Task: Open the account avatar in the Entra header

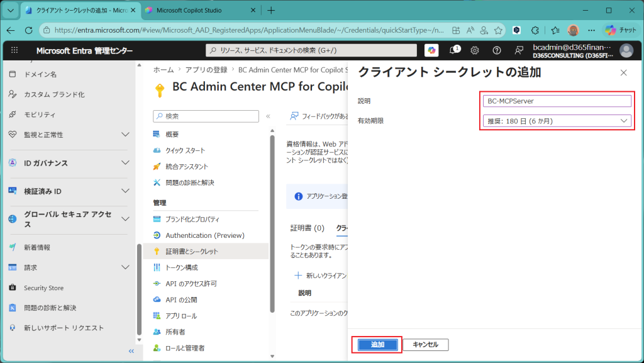Action: pyautogui.click(x=626, y=50)
